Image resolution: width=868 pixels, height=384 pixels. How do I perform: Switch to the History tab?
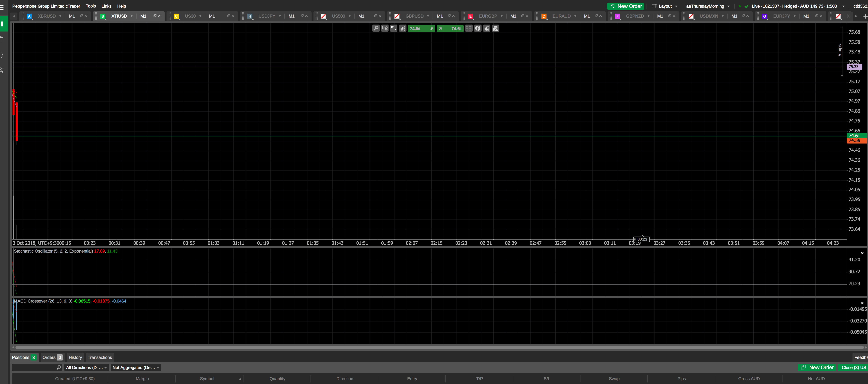(x=75, y=357)
